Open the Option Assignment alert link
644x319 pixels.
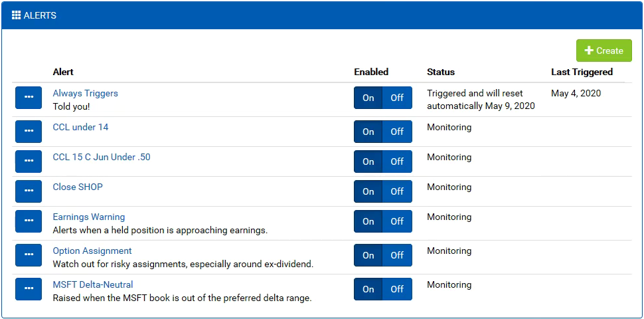coord(92,251)
